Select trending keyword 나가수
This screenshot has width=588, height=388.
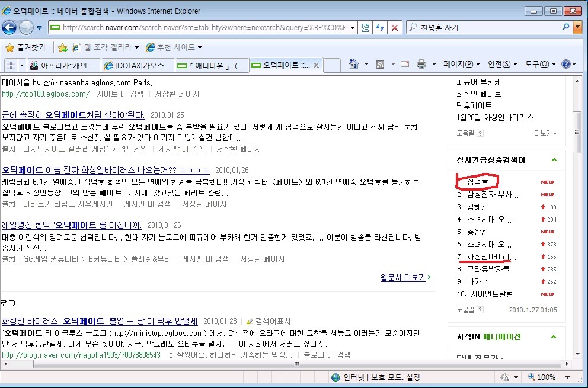(x=477, y=281)
